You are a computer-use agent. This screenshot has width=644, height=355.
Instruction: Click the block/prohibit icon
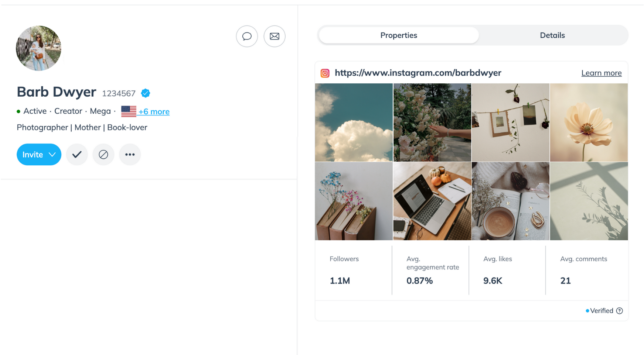[x=103, y=154]
